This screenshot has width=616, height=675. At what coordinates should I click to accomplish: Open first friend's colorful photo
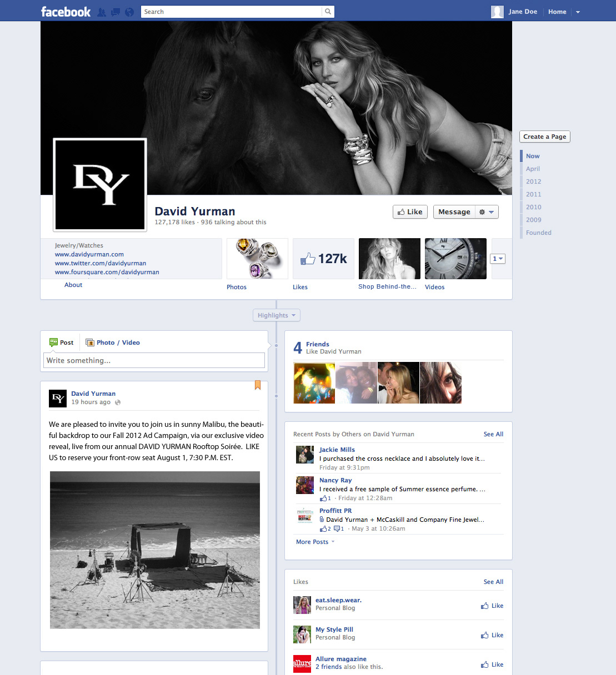click(x=314, y=383)
